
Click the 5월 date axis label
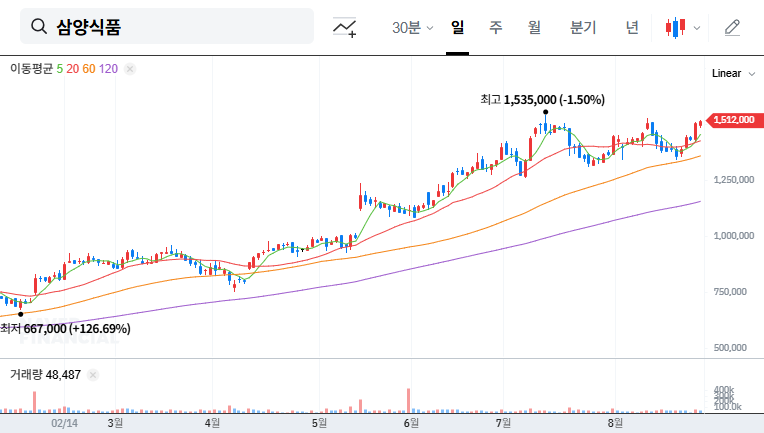pos(319,423)
